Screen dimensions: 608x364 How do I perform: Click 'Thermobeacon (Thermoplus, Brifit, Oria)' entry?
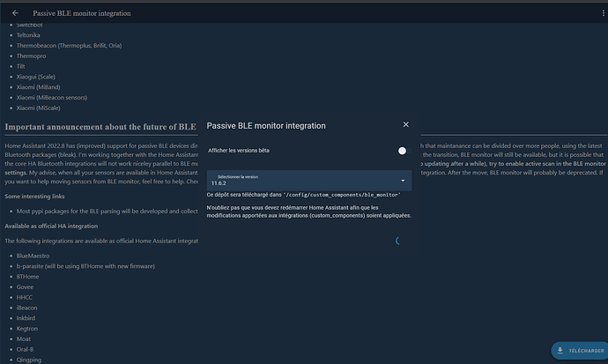[x=69, y=45]
